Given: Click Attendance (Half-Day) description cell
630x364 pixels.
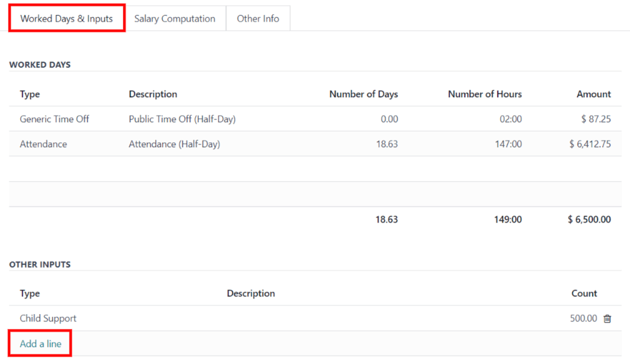Looking at the screenshot, I should click(x=174, y=144).
